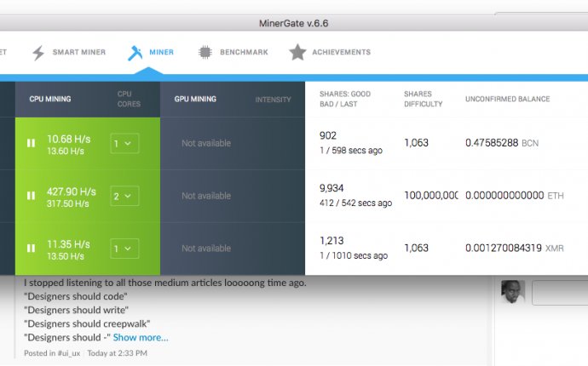Click the "Designers should creepwalk" line

87,323
